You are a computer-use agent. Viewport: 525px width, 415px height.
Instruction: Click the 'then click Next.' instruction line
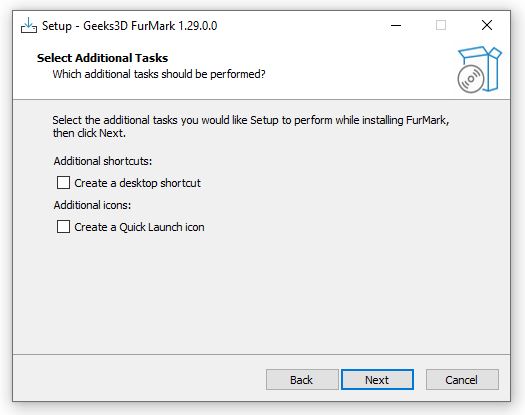89,133
